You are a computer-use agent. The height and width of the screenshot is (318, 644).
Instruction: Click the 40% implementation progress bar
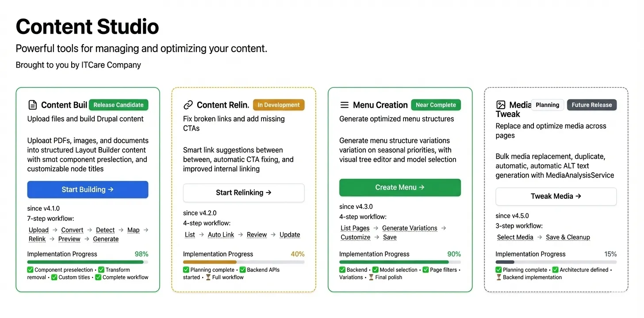(x=244, y=261)
